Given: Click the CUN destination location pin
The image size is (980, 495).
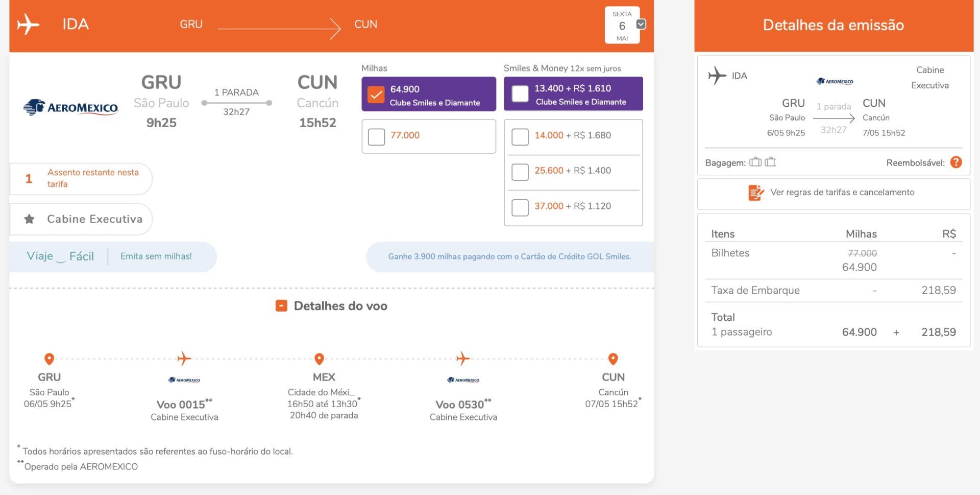Looking at the screenshot, I should tap(614, 359).
